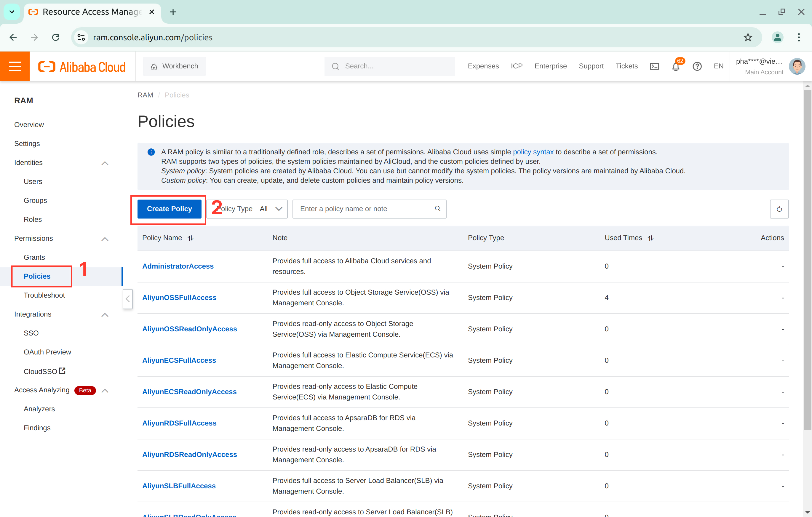This screenshot has height=517, width=812.
Task: Open Analyzers page
Action: (39, 409)
